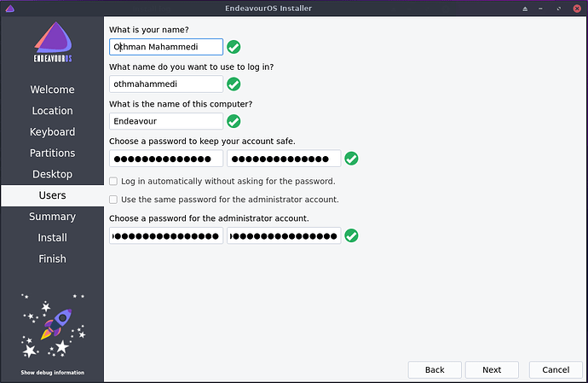Tick the same password for administrator checkbox
Image resolution: width=588 pixels, height=383 pixels.
[x=114, y=200]
